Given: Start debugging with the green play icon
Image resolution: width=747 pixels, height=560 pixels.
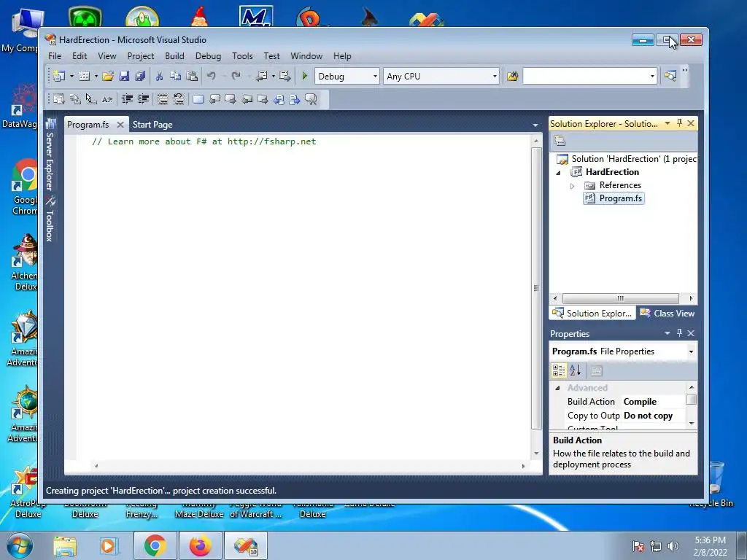Looking at the screenshot, I should 305,76.
